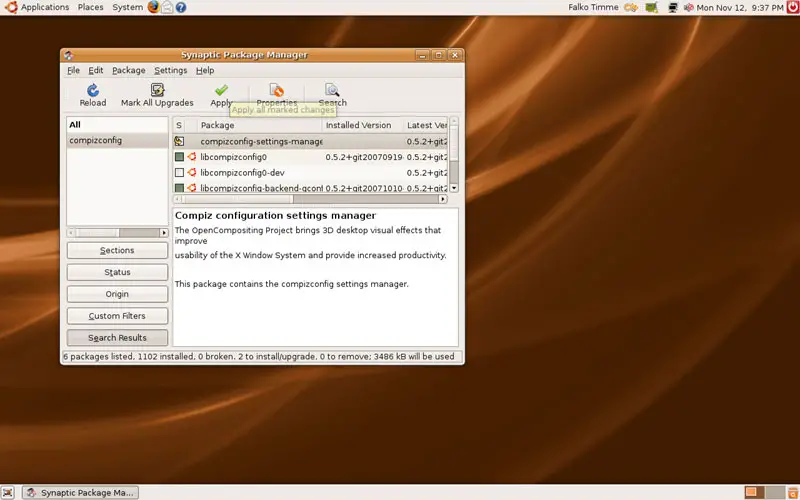
Task: Open the volume control tray icon
Action: point(689,8)
